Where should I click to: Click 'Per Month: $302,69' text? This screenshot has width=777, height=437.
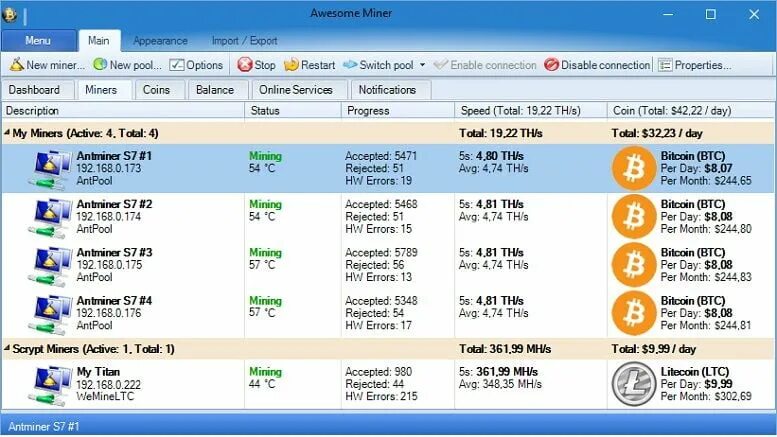pyautogui.click(x=706, y=396)
